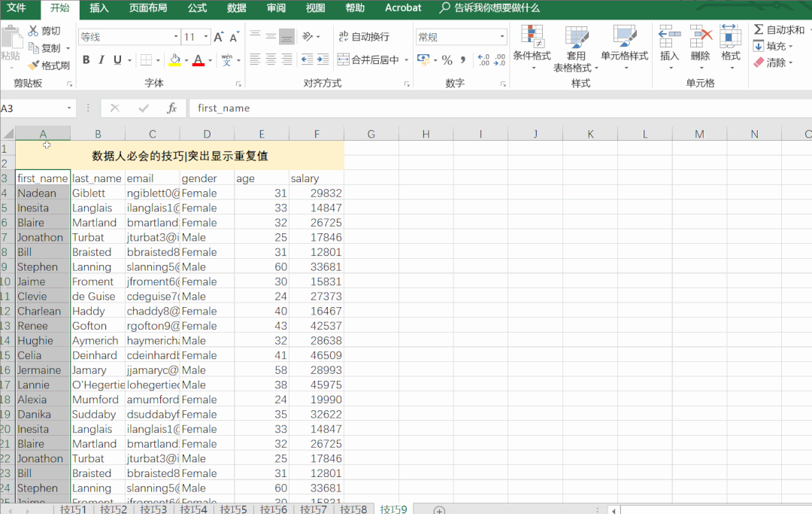Click the phonetic guide (wén) icon
Screen dimensions: 812x514
click(227, 59)
